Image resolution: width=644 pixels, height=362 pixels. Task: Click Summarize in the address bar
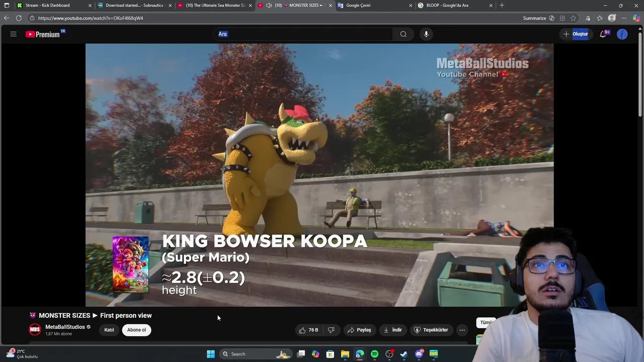534,18
